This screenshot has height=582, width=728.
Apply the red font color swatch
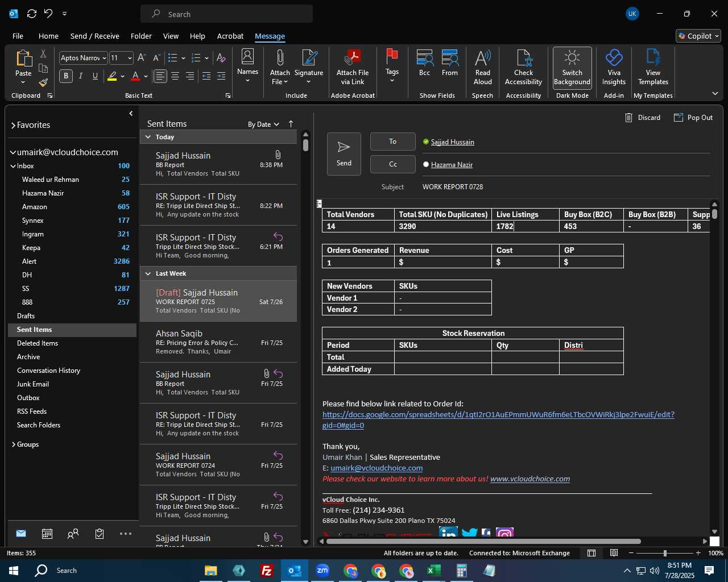(135, 76)
